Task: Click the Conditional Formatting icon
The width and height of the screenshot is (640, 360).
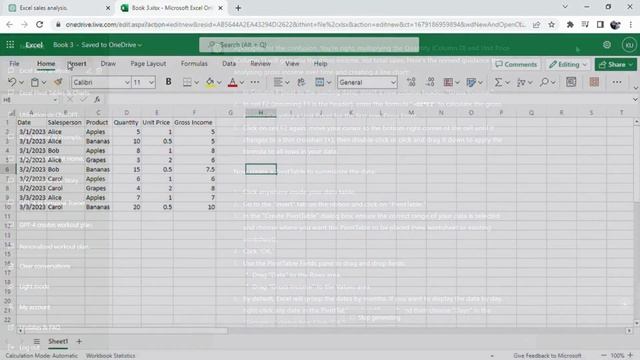Action: (448, 82)
